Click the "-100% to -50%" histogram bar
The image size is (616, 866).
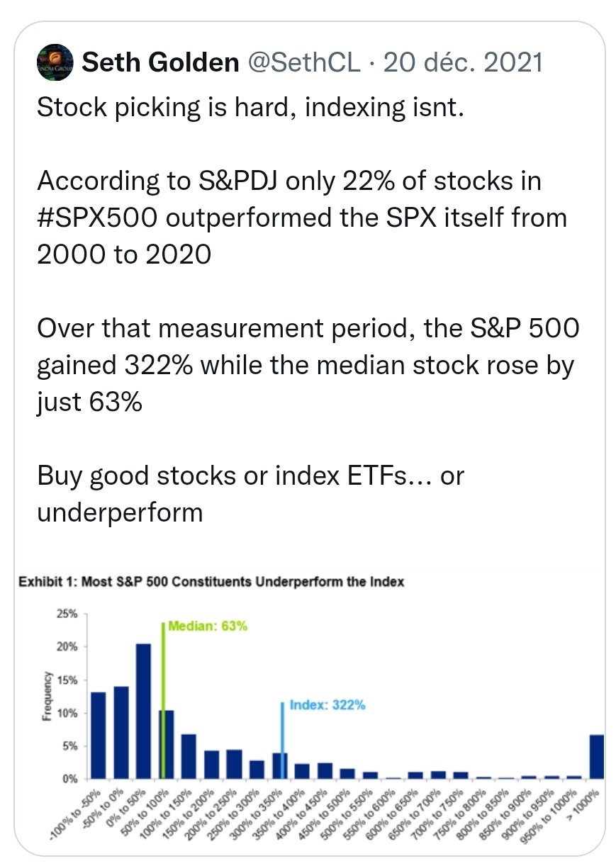pos(99,735)
